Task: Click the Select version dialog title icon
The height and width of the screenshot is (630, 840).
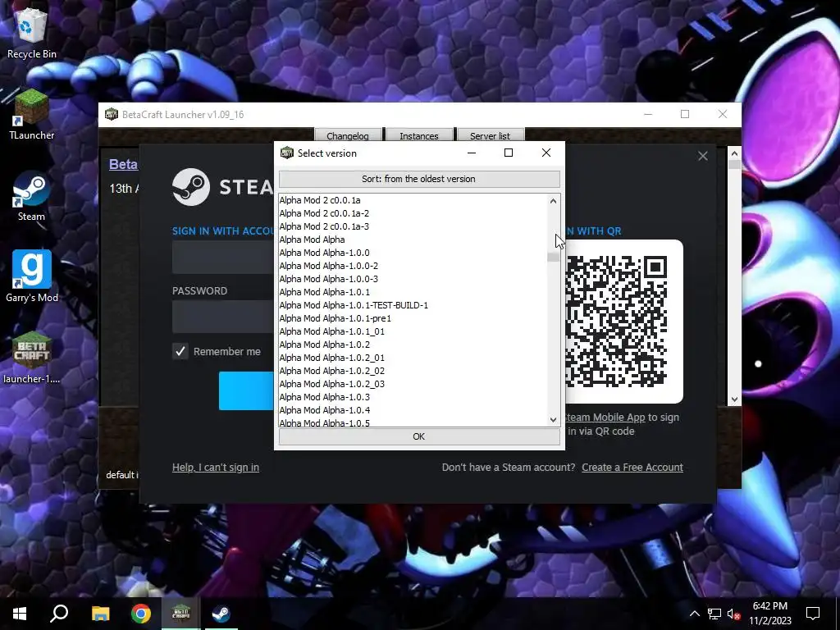Action: [x=287, y=153]
